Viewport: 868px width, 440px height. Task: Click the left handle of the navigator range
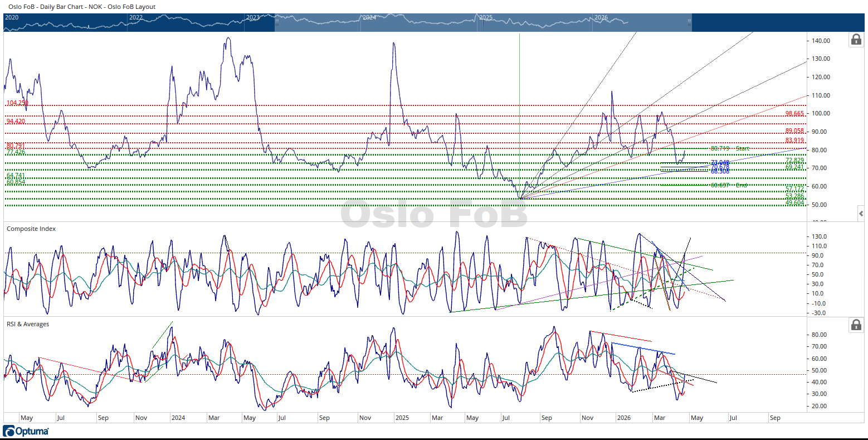pos(276,22)
